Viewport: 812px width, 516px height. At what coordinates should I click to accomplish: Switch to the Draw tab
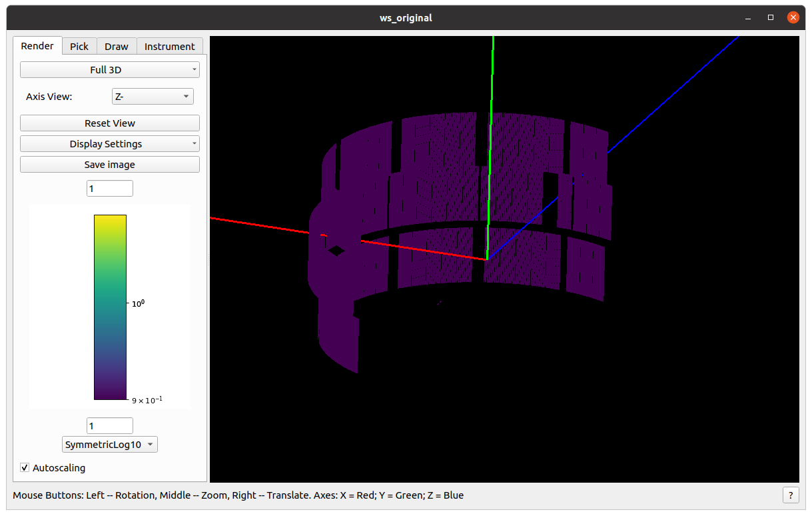(117, 46)
